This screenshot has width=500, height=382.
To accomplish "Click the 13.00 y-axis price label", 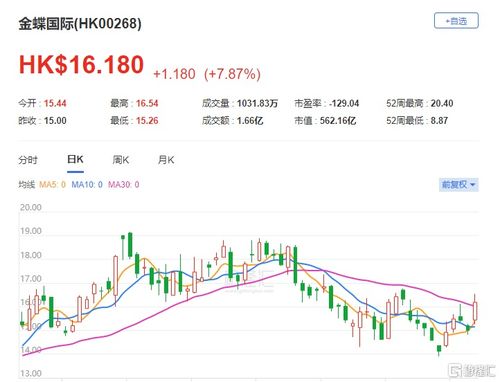I will pyautogui.click(x=31, y=373).
